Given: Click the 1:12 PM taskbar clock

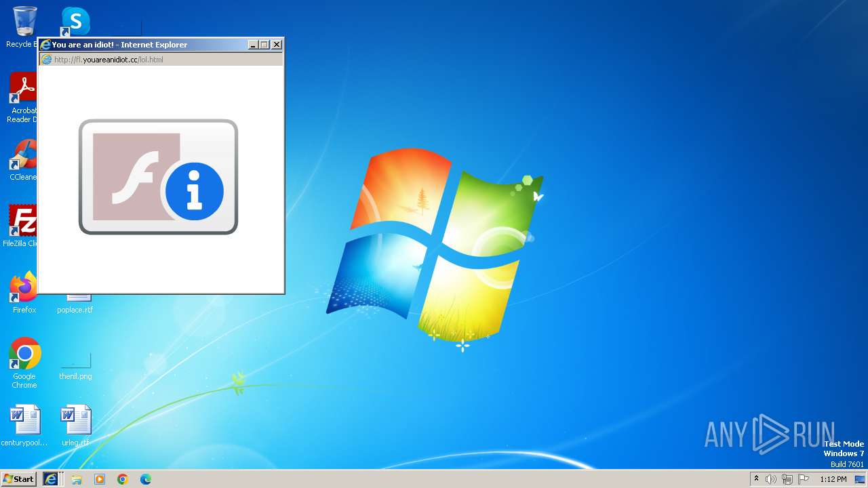Looking at the screenshot, I should point(833,479).
